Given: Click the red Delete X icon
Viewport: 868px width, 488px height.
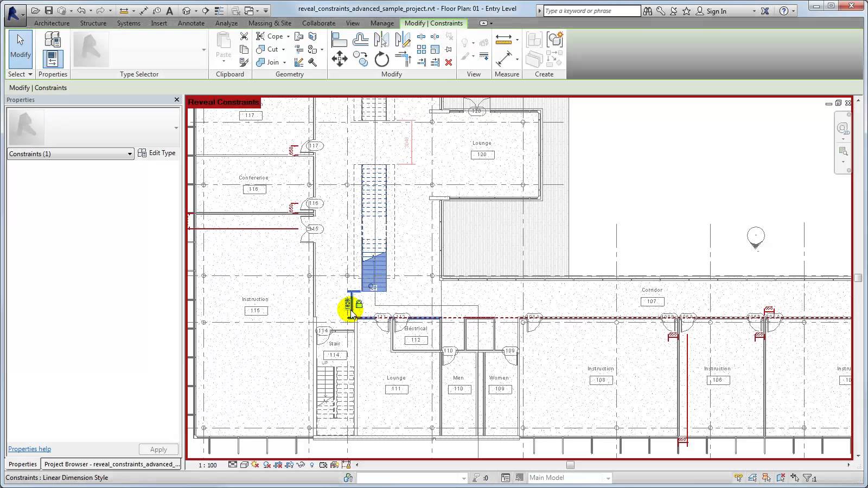Looking at the screenshot, I should point(449,62).
